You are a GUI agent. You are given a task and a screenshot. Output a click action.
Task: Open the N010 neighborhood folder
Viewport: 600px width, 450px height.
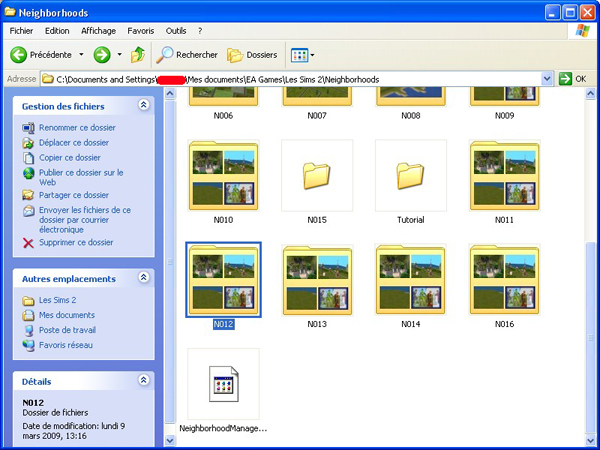coord(223,176)
